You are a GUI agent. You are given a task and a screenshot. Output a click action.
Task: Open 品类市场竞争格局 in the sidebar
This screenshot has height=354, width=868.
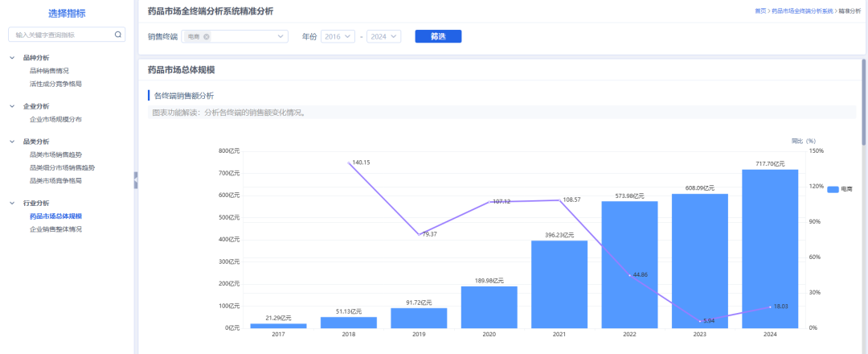[56, 180]
